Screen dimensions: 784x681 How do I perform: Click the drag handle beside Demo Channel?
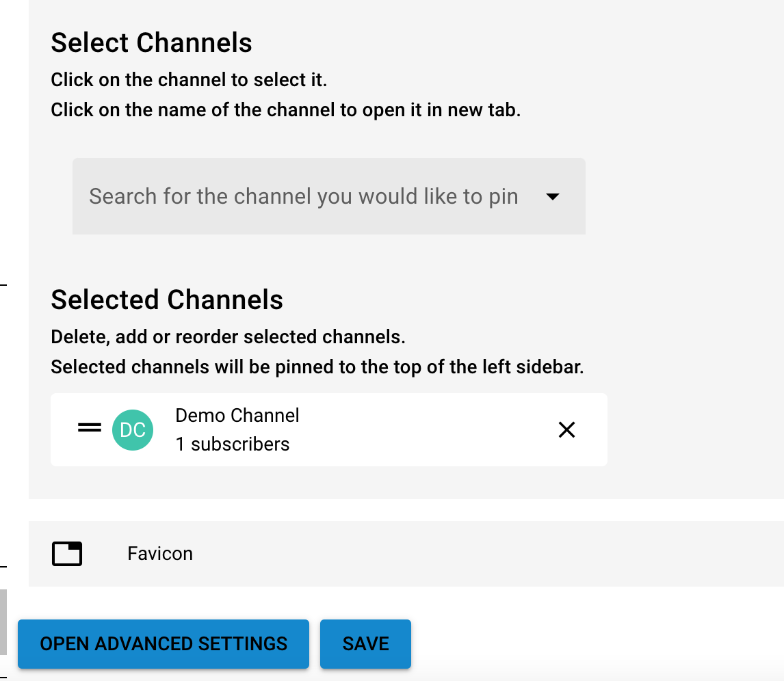[x=90, y=429]
